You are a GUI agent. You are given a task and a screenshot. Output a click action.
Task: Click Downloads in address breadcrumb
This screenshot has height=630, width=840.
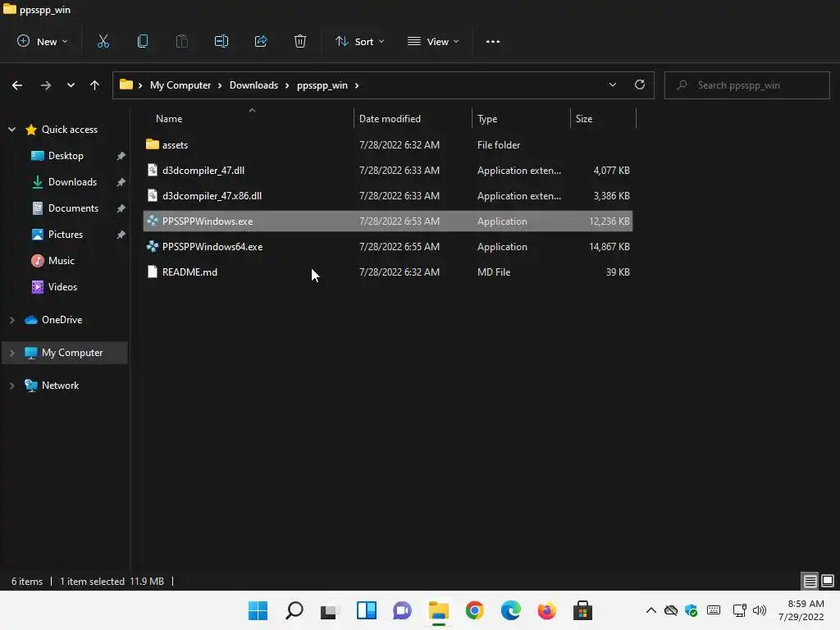(254, 85)
